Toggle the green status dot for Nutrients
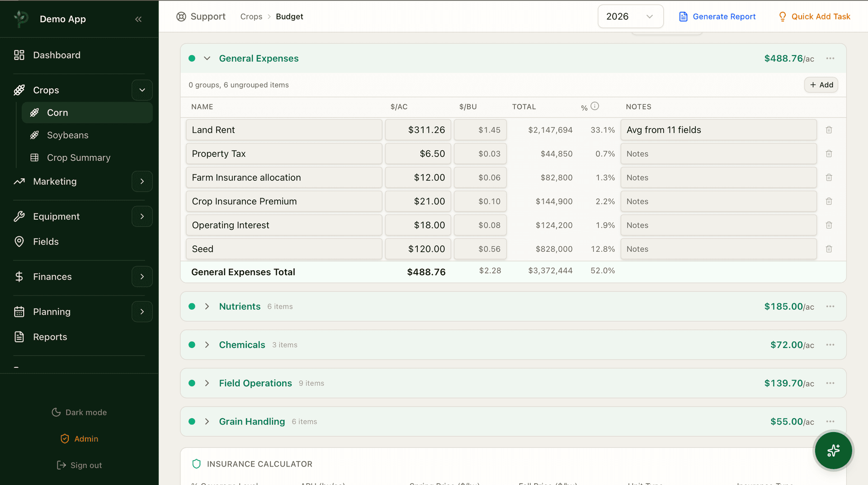 coord(192,306)
